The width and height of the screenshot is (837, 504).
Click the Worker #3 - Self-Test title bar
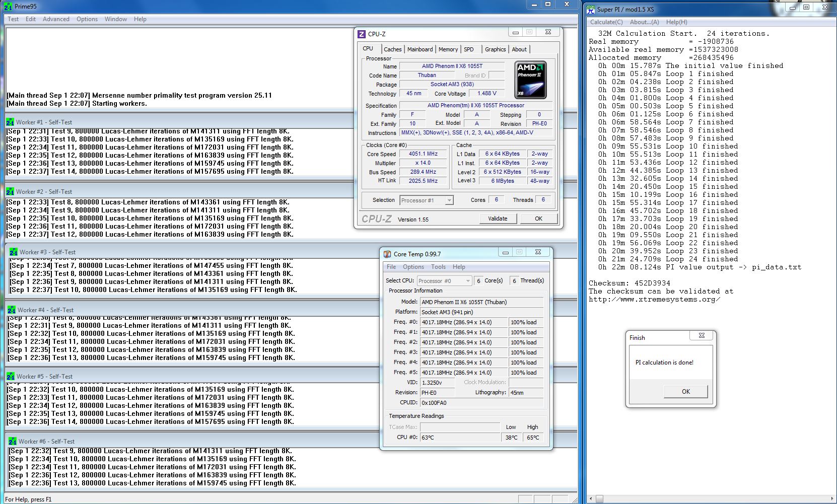pos(292,252)
